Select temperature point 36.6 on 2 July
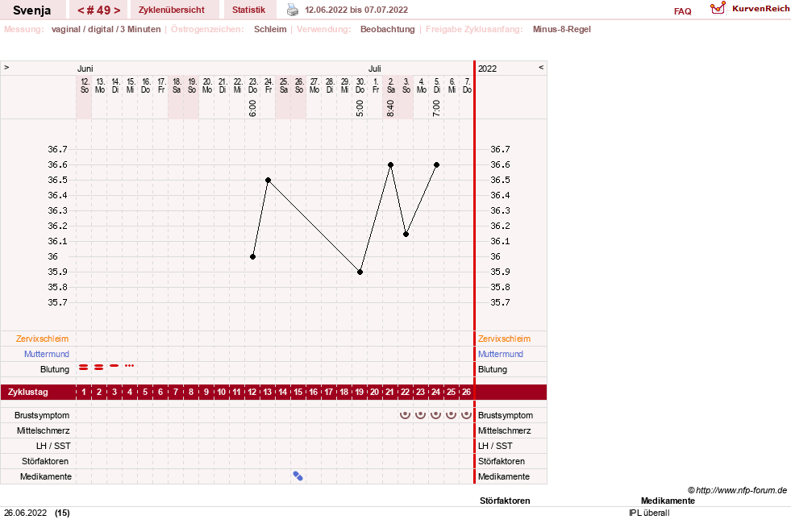The image size is (791, 532). 390,165
